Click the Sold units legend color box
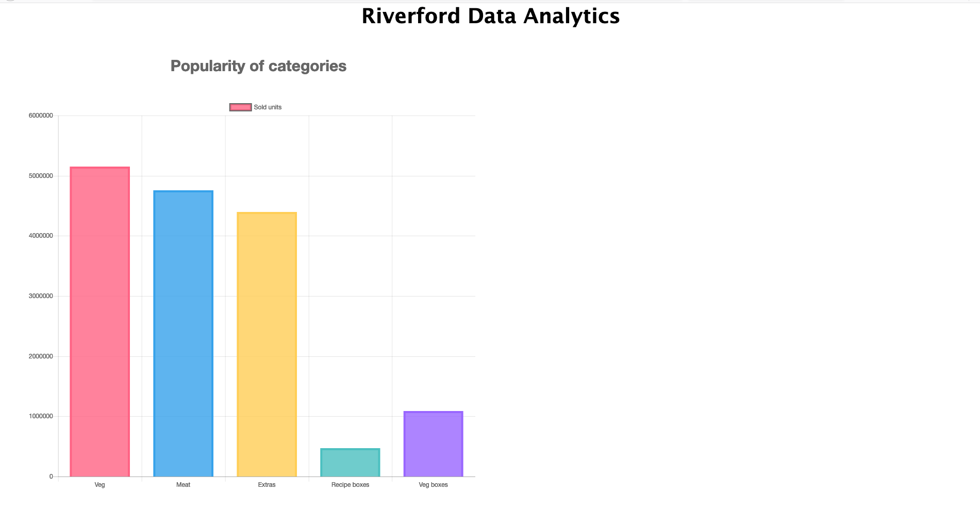The image size is (980, 509). pyautogui.click(x=240, y=107)
